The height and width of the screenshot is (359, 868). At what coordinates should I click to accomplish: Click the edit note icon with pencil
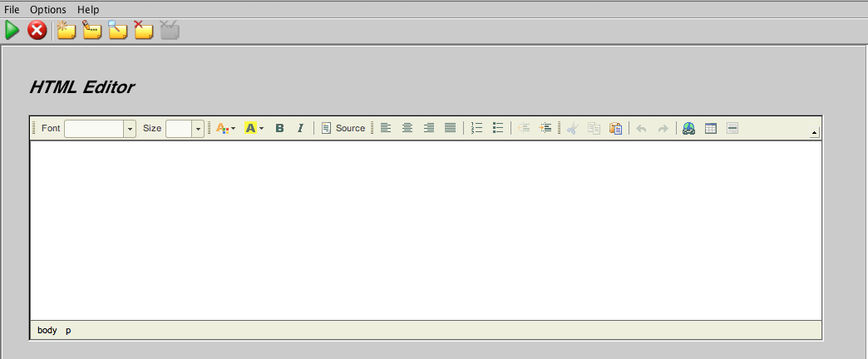coord(92,30)
